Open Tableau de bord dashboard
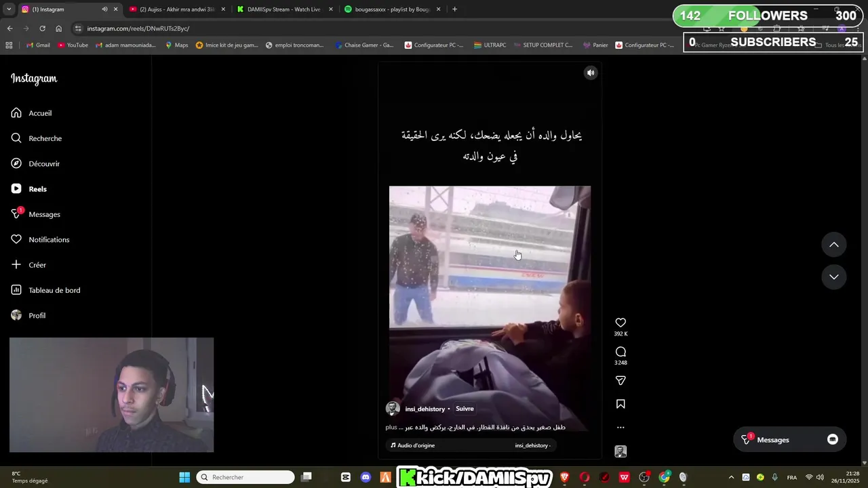Screen dimensions: 868x488 click(x=45, y=290)
